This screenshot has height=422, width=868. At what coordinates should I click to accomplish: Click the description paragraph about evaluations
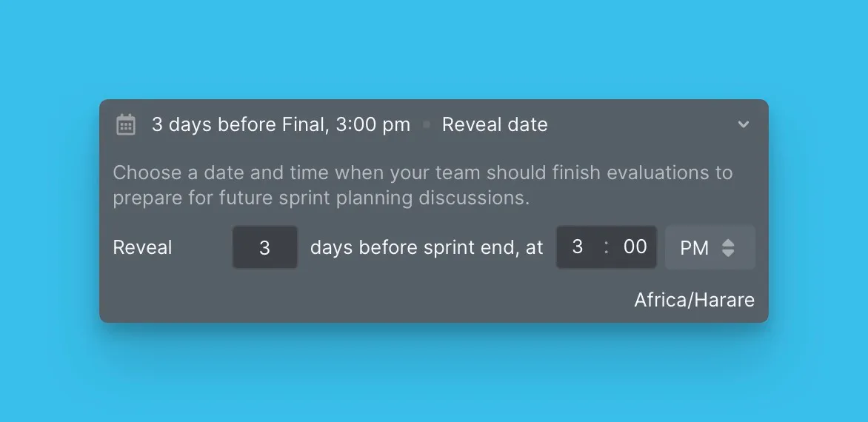point(422,185)
